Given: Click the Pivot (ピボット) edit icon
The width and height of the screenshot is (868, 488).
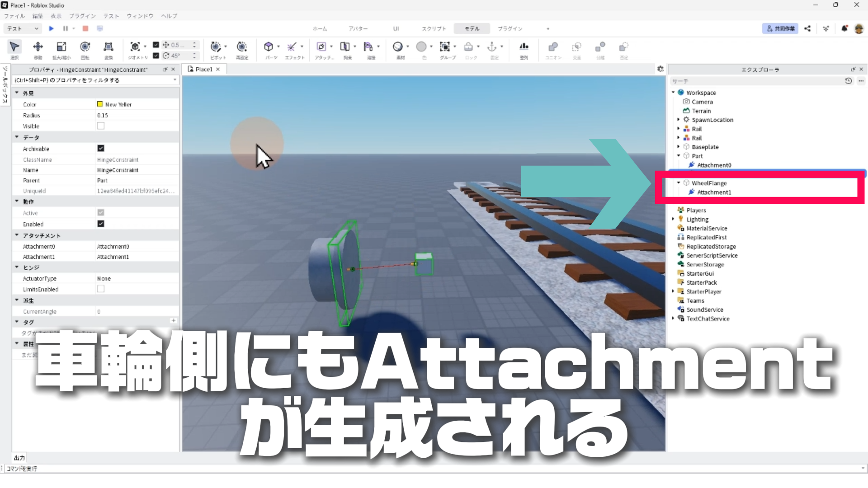Looking at the screenshot, I should pos(216,47).
